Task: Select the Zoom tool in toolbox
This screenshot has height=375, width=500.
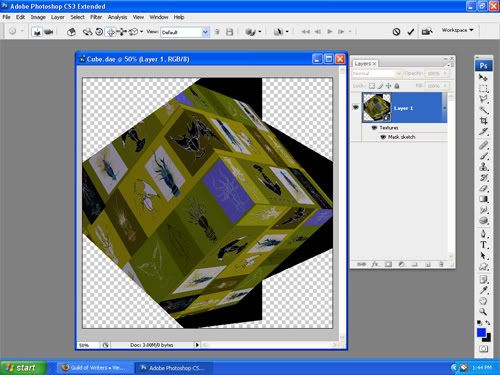Action: 484,312
